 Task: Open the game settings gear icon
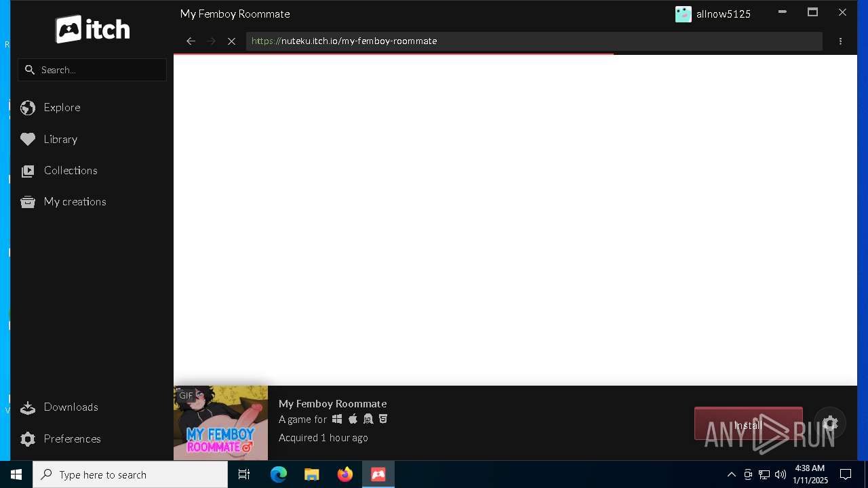pyautogui.click(x=830, y=424)
